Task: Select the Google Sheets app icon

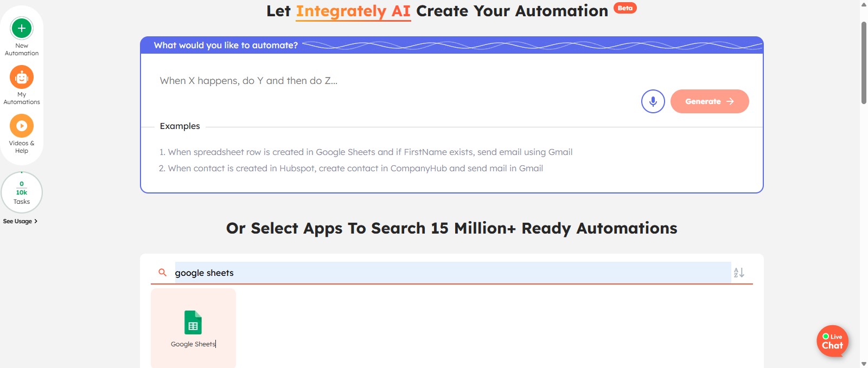Action: pos(193,322)
